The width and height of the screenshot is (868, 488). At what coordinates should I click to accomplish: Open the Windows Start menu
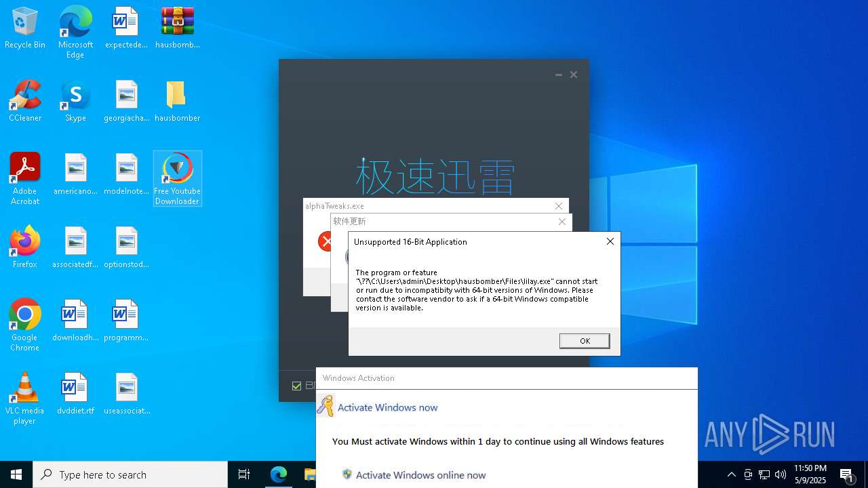click(16, 474)
